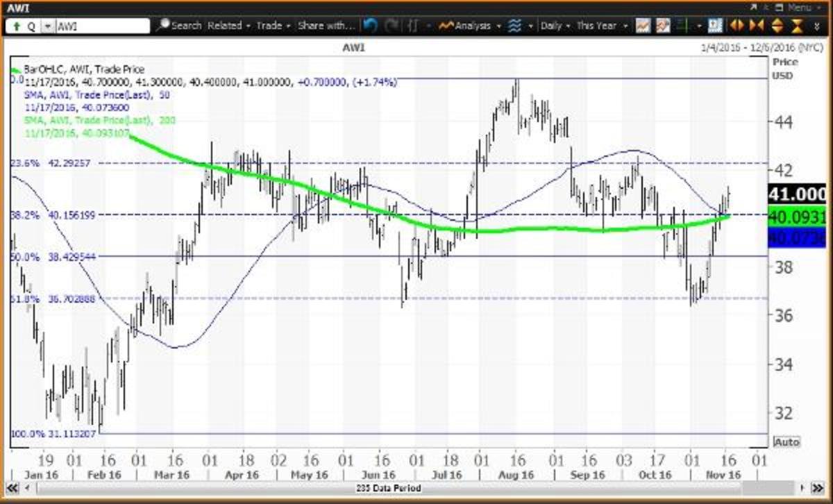Screen dimensions: 833x504
Task: Click the AWI symbol input field
Action: pos(102,26)
